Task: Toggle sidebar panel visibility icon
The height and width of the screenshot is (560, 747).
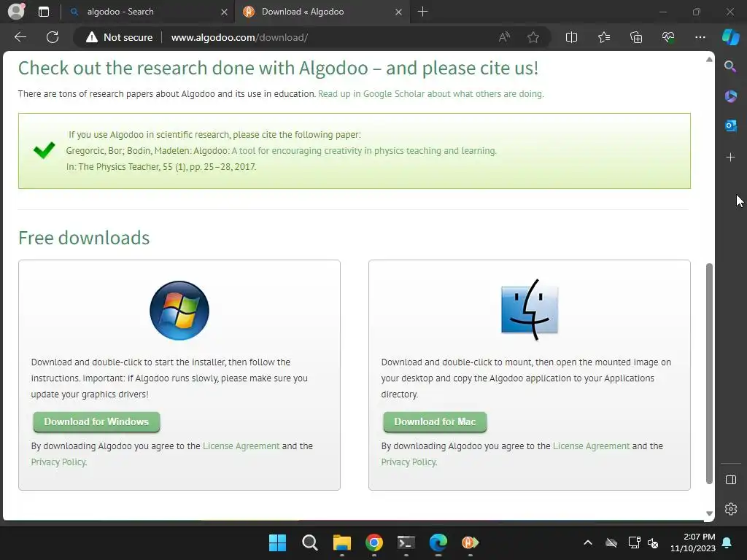Action: coord(730,480)
